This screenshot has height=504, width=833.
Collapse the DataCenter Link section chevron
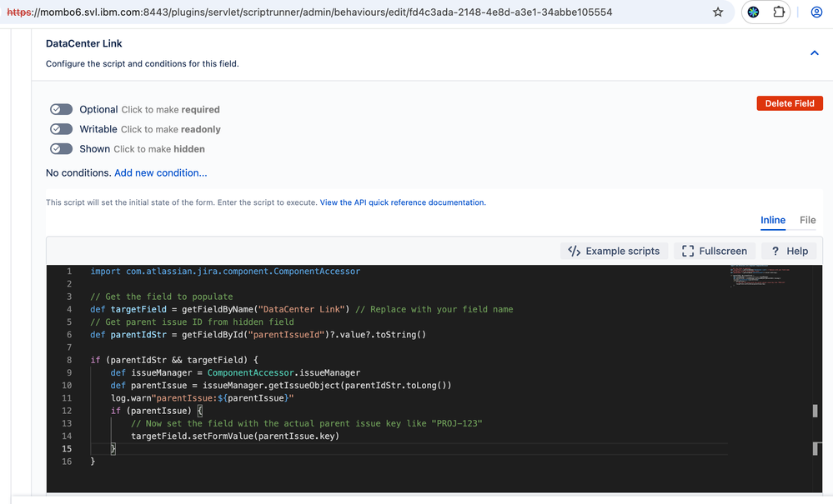click(815, 53)
